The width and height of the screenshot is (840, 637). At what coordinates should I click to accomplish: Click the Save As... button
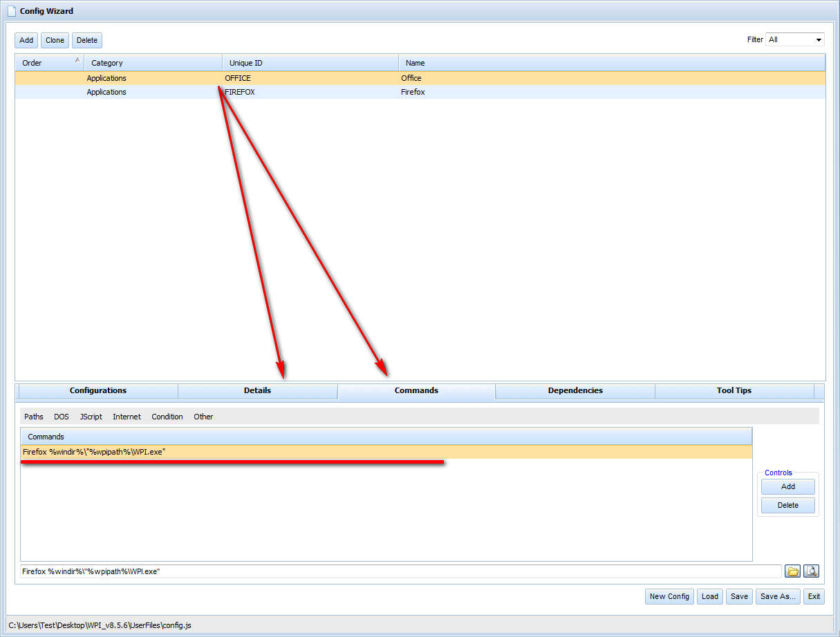tap(778, 596)
